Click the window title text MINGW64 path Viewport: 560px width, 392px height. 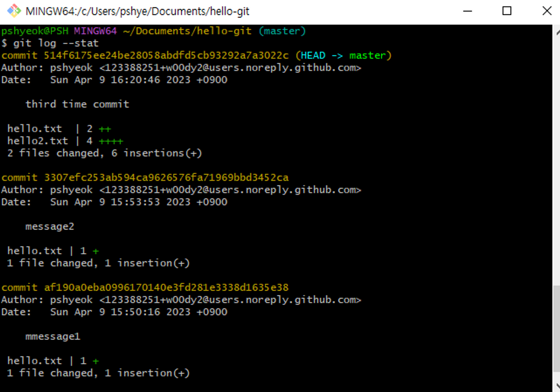(137, 11)
